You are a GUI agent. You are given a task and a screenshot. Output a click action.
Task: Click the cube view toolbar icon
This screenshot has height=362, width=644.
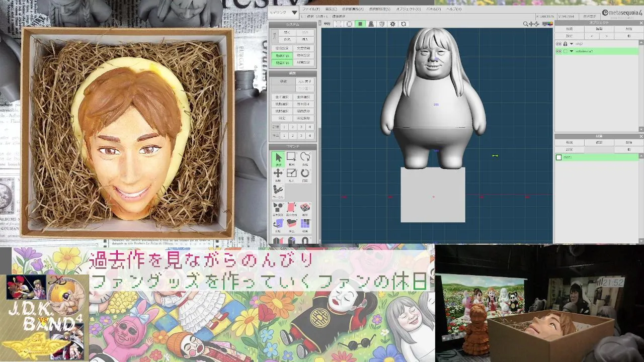(x=382, y=24)
